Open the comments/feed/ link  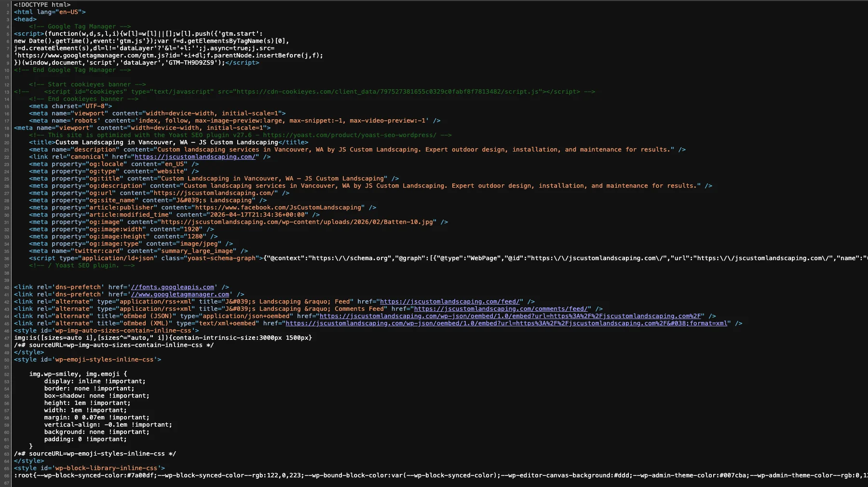pyautogui.click(x=502, y=309)
